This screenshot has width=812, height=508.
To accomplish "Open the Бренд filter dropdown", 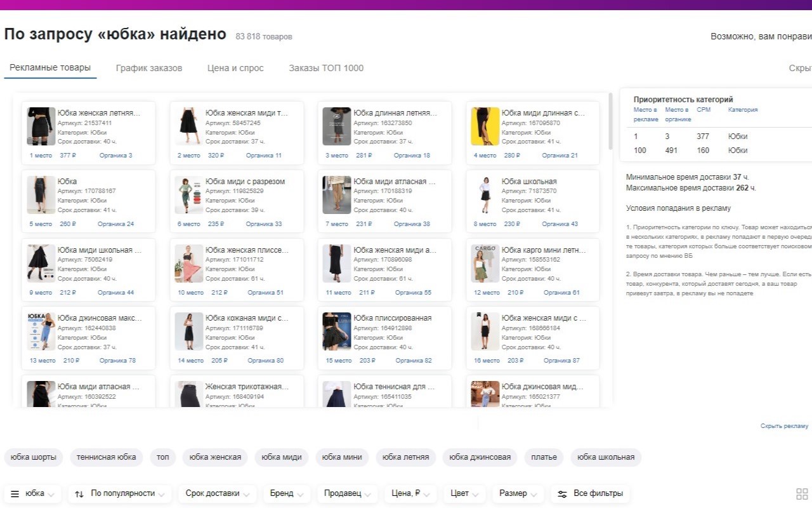I will coord(287,493).
